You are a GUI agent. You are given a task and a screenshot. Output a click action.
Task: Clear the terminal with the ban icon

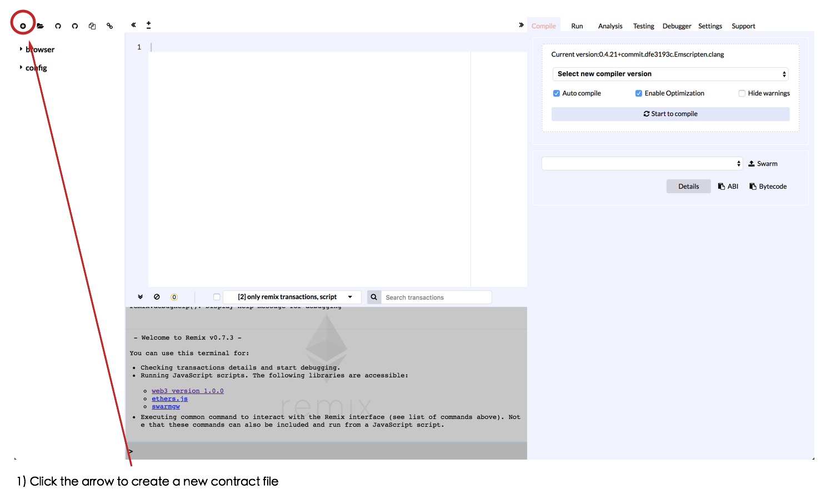click(157, 297)
